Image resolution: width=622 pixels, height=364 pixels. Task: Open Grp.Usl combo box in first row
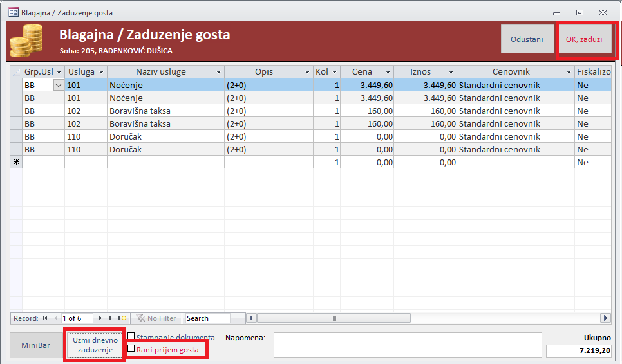click(x=59, y=85)
